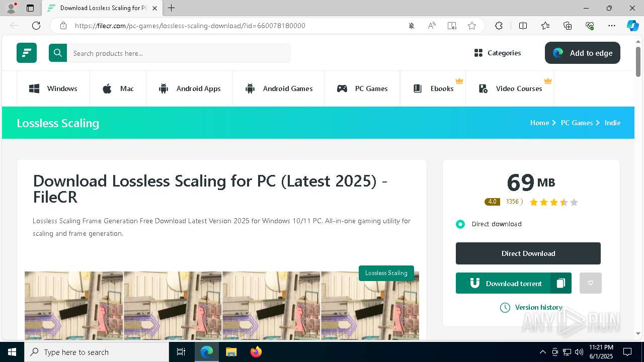Click the Lossless Scaling tag badge

(x=386, y=273)
